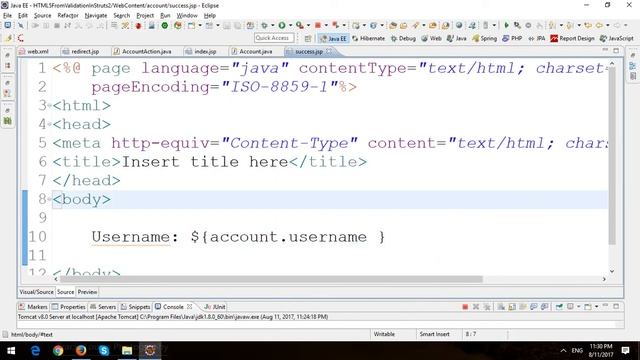Click the vertical editor scrollbar thumb
Screen dimensions: 640x360
click(612, 155)
